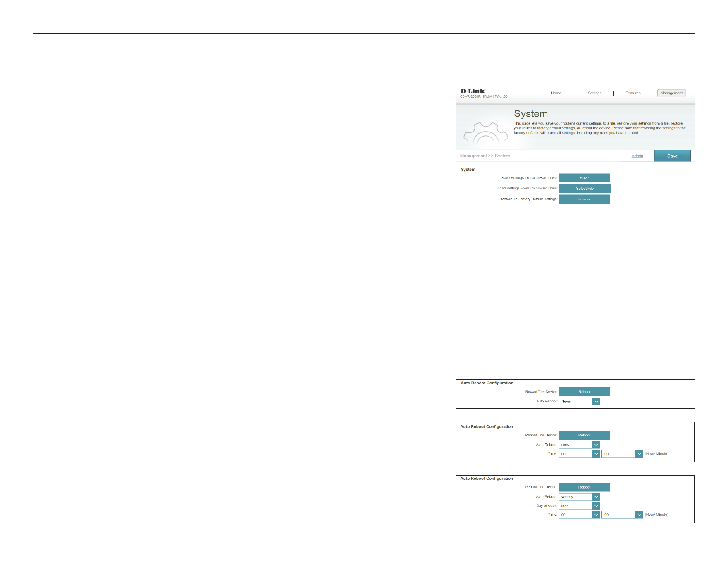Click Reboot in the Weekly panel
Viewport: 728px width, 563px height.
[584, 487]
